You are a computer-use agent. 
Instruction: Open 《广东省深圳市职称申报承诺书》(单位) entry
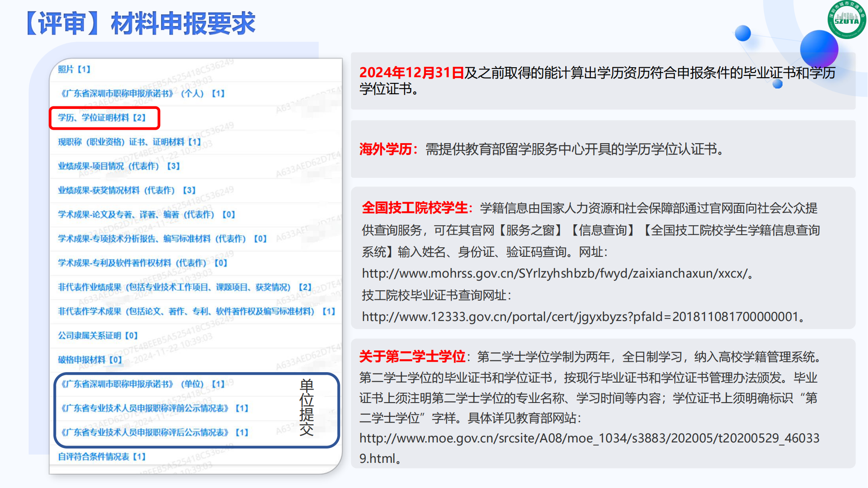point(142,384)
